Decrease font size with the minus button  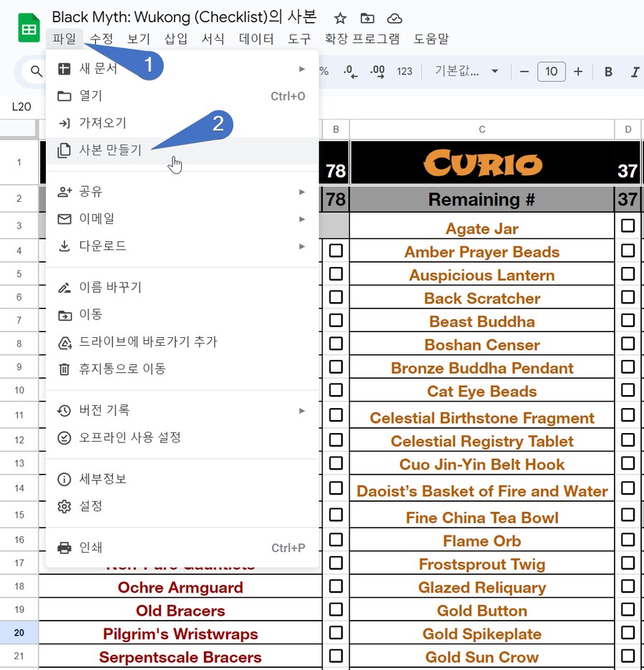pyautogui.click(x=524, y=72)
